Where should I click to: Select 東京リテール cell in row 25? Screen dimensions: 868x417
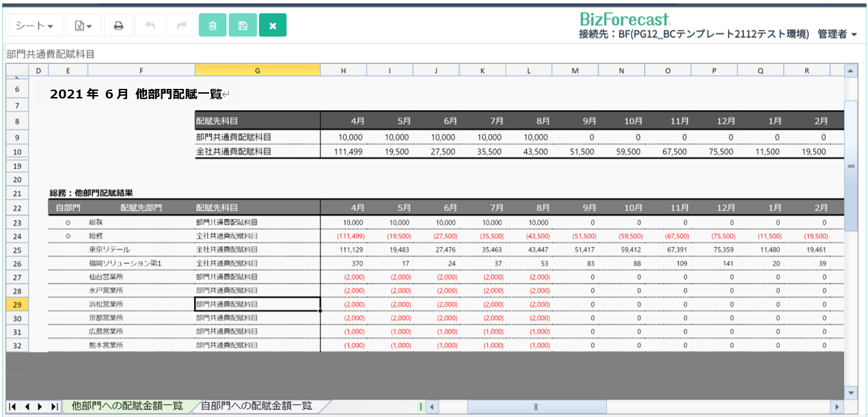tap(109, 250)
